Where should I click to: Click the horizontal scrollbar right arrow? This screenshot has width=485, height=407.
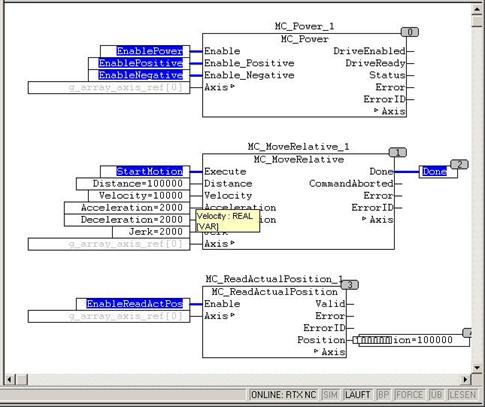click(x=465, y=379)
